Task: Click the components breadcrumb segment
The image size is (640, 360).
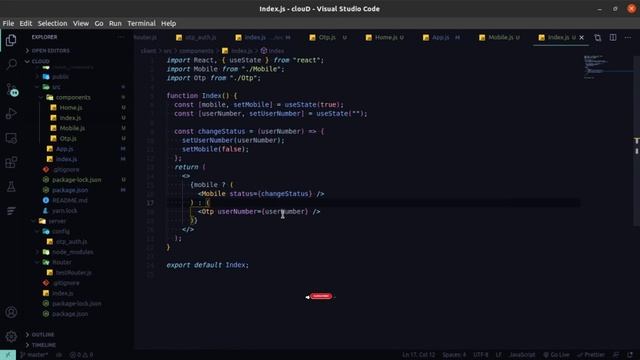Action: point(196,51)
